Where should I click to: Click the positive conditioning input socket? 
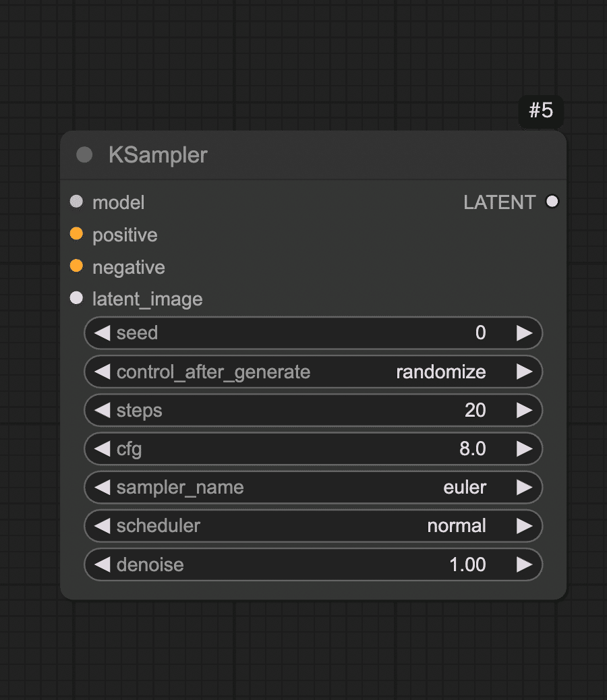[x=76, y=234]
